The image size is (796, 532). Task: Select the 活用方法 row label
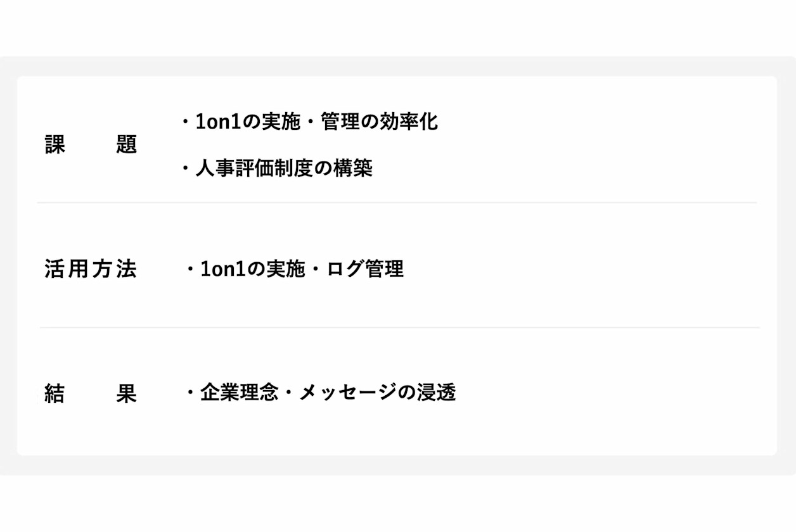pyautogui.click(x=91, y=269)
